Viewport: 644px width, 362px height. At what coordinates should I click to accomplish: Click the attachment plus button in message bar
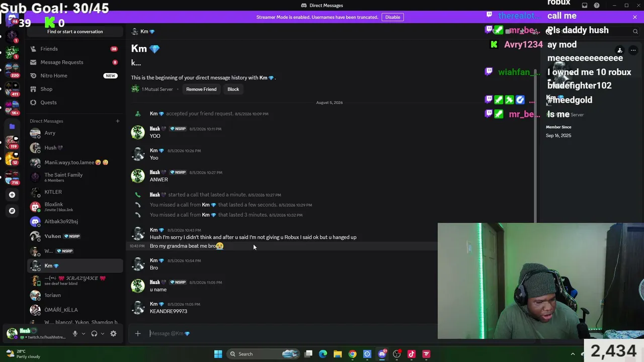tap(138, 333)
